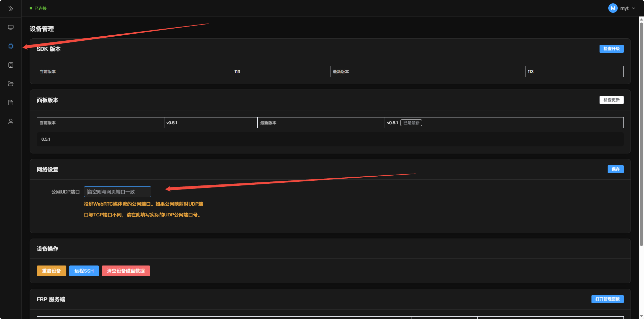Click the FRP 服务端 section heading

[x=51, y=299]
